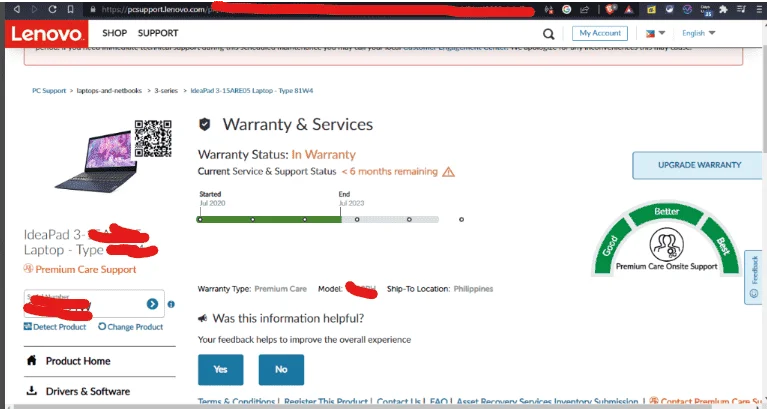The image size is (767, 409).
Task: Click the 'Premium Care' warranty type value
Action: point(280,289)
